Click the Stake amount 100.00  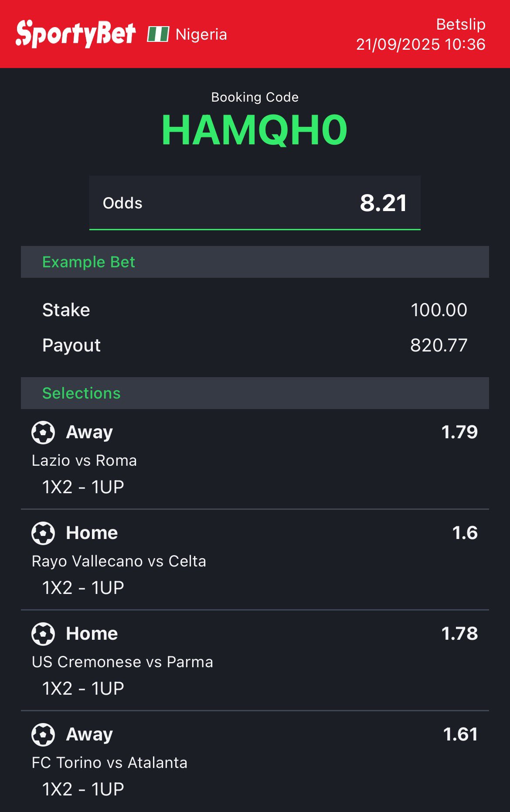pos(439,310)
